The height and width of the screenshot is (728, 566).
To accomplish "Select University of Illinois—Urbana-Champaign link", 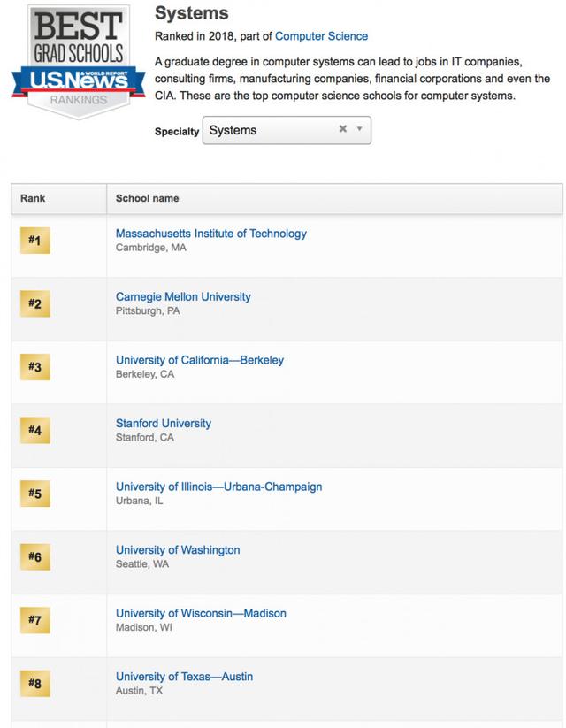I will (x=218, y=487).
